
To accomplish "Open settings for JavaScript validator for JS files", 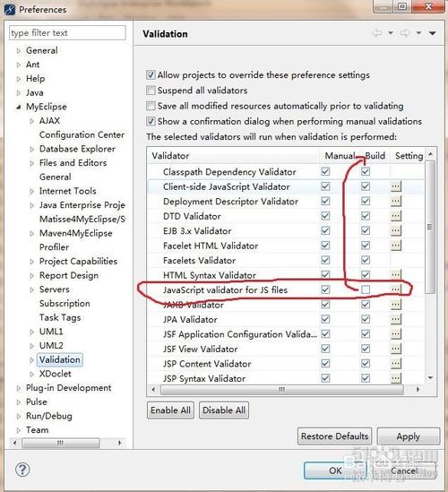I will 396,289.
